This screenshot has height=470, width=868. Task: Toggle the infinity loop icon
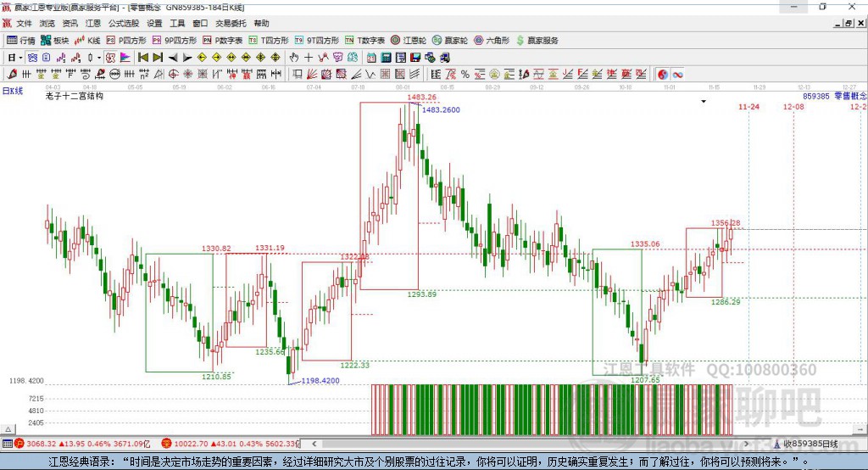[677, 75]
